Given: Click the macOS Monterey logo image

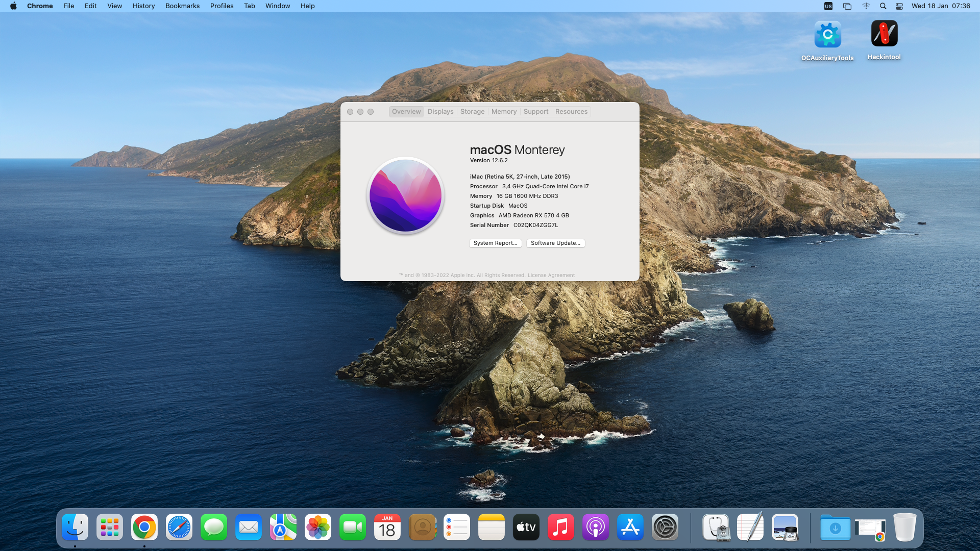Looking at the screenshot, I should click(405, 195).
